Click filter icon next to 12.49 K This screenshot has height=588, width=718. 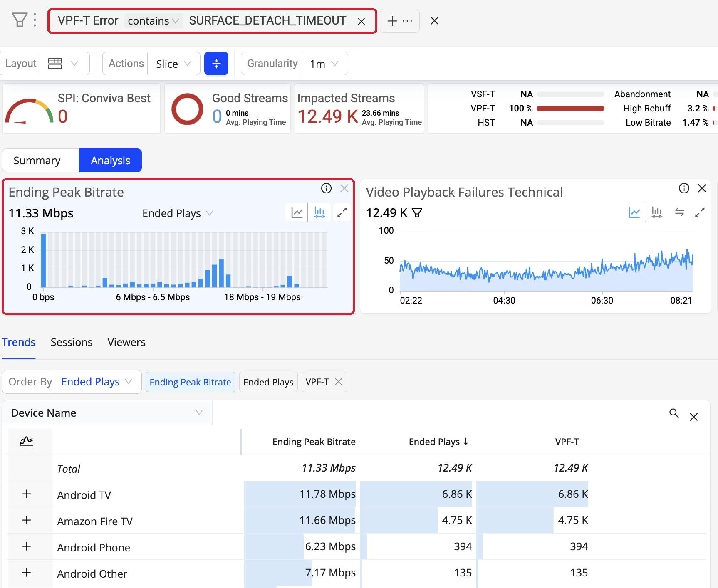coord(417,213)
